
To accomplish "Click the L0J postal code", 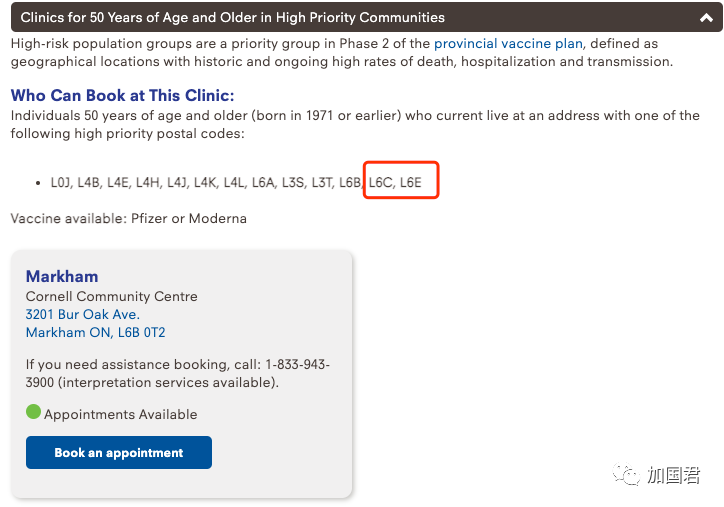I will pyautogui.click(x=61, y=183).
